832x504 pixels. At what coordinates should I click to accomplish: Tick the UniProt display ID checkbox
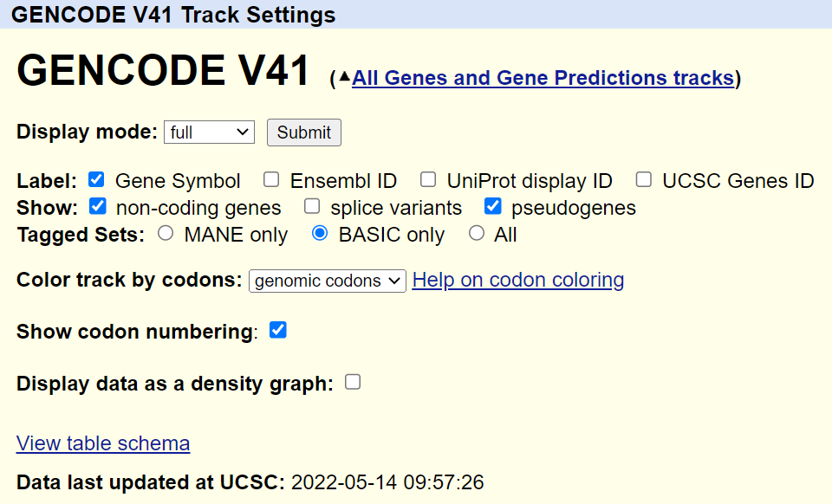pos(428,180)
